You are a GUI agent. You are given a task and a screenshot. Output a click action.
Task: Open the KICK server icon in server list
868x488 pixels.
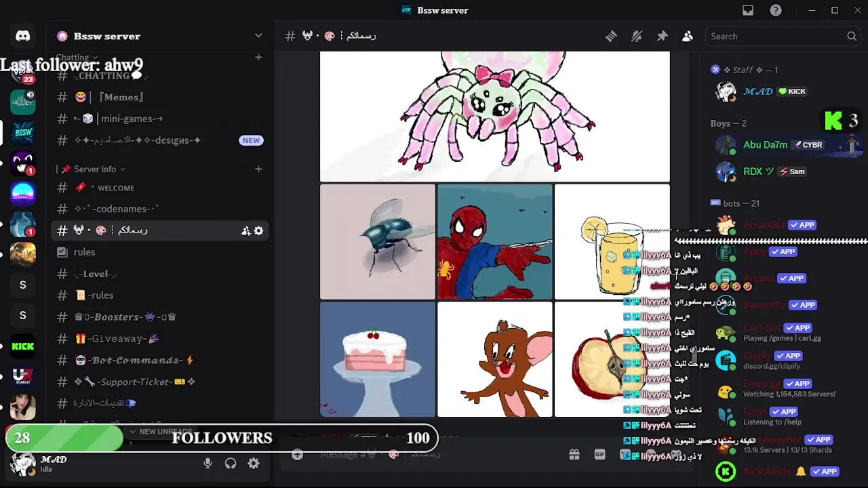click(22, 346)
